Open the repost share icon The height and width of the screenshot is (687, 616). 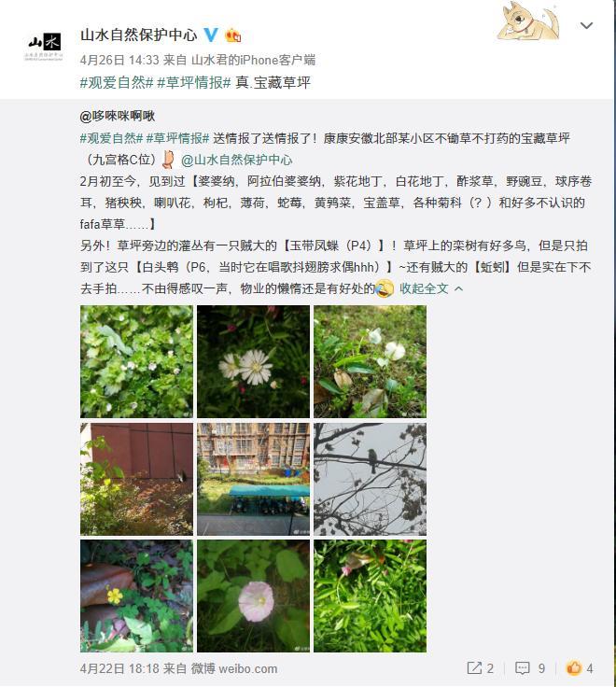(x=474, y=667)
